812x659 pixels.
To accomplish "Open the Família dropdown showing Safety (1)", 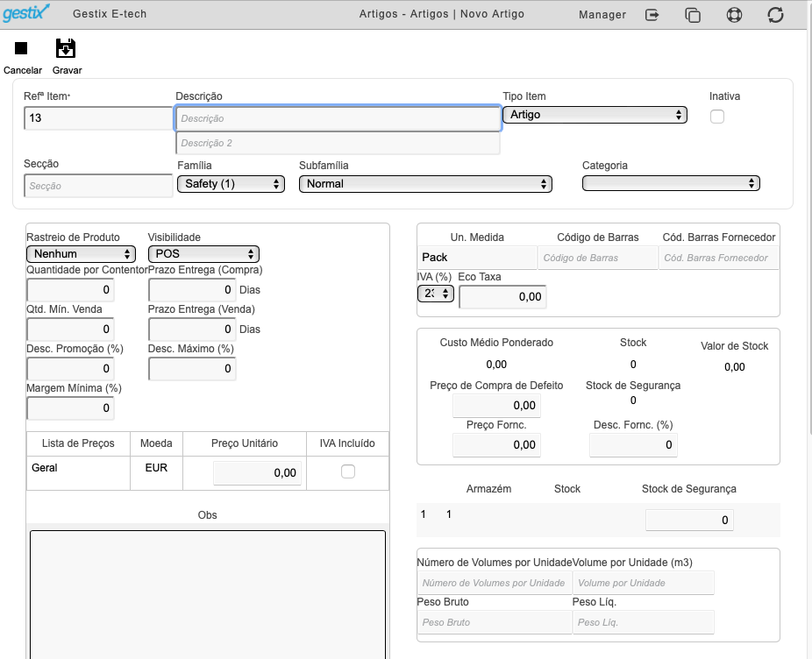I will (x=231, y=184).
